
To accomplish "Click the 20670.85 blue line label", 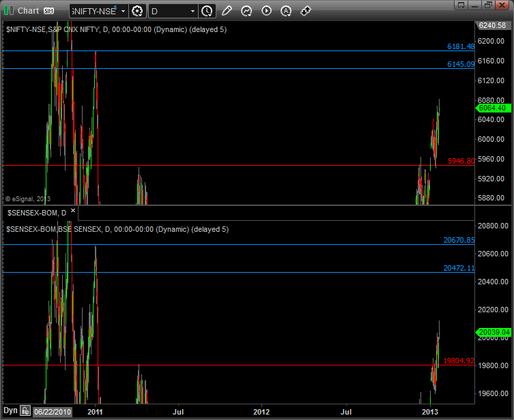I will coord(459,240).
